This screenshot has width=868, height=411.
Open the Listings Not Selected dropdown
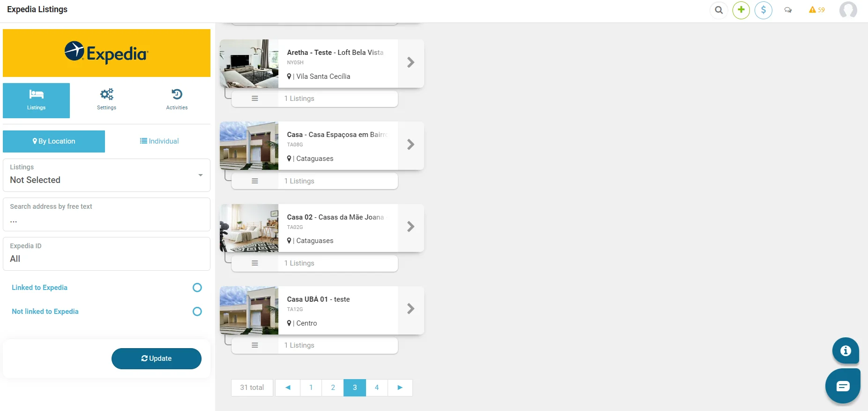click(x=106, y=175)
